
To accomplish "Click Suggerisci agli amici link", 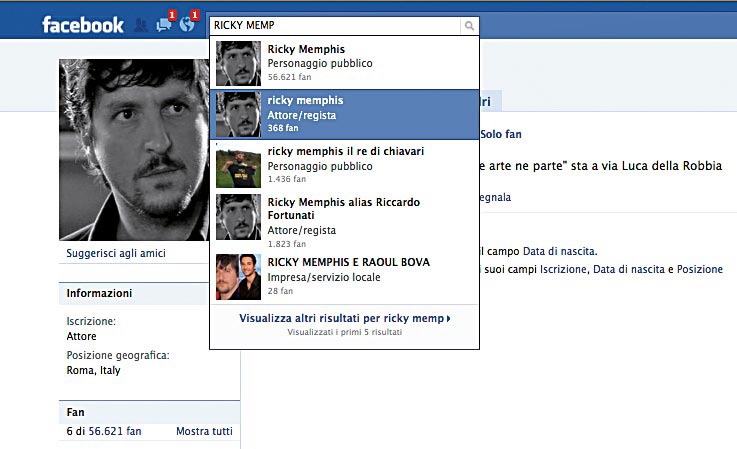I will pyautogui.click(x=116, y=254).
